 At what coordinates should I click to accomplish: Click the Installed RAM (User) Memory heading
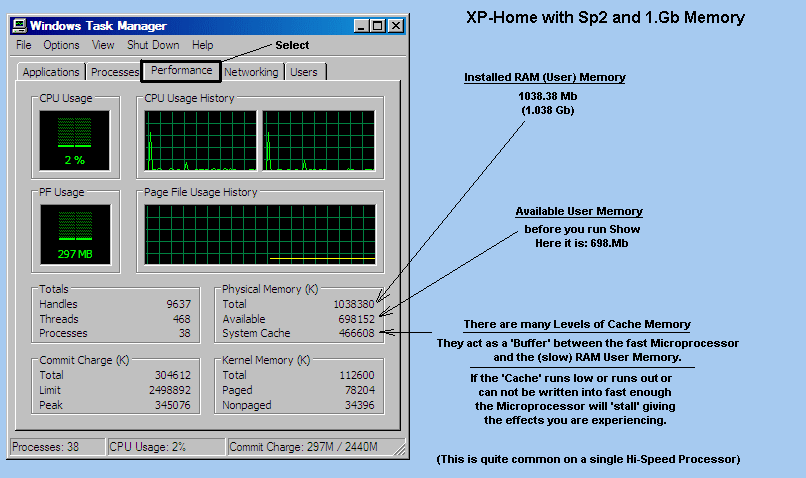tap(545, 78)
